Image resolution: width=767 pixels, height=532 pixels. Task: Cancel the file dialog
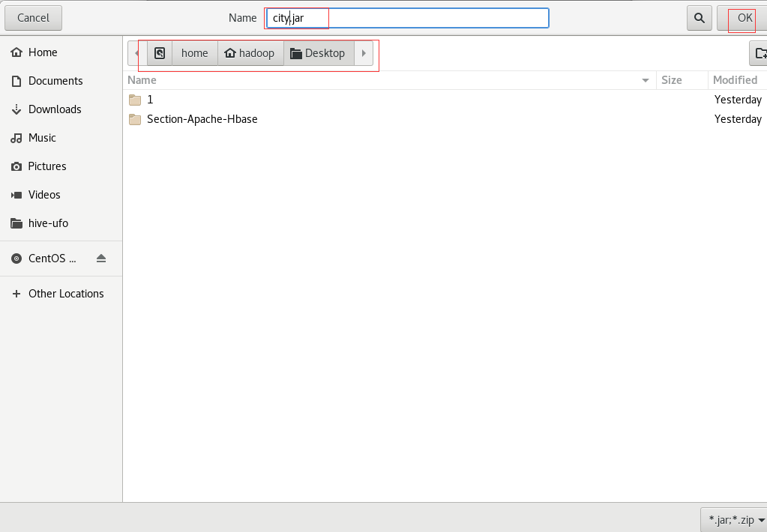(x=33, y=18)
